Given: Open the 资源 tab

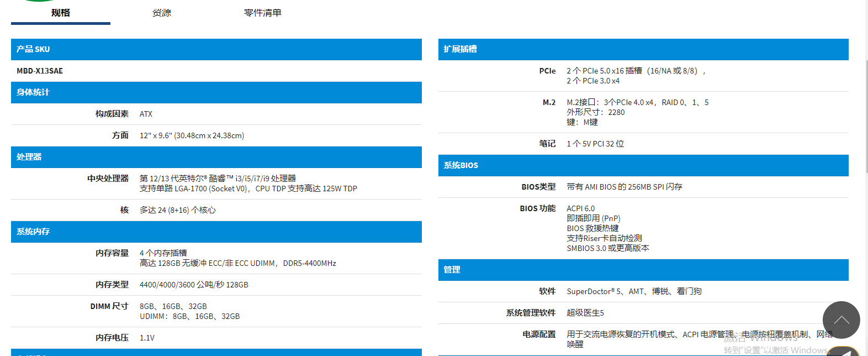Looking at the screenshot, I should (162, 13).
